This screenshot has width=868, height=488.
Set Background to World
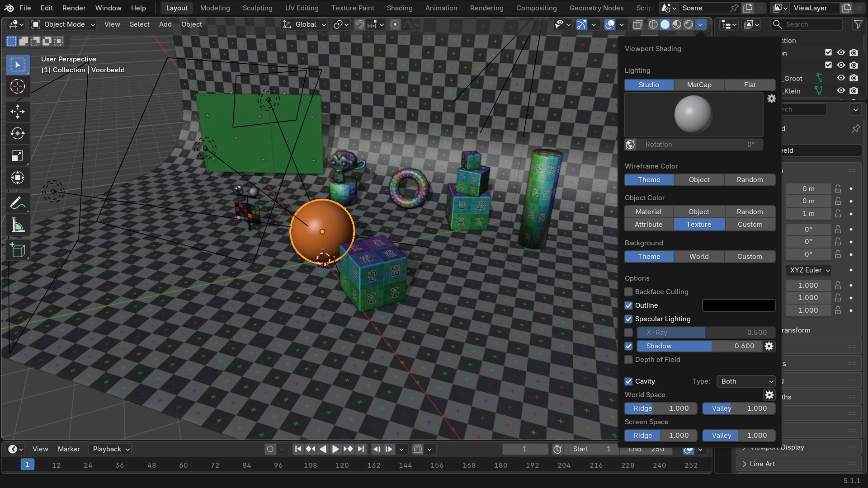[x=699, y=257]
